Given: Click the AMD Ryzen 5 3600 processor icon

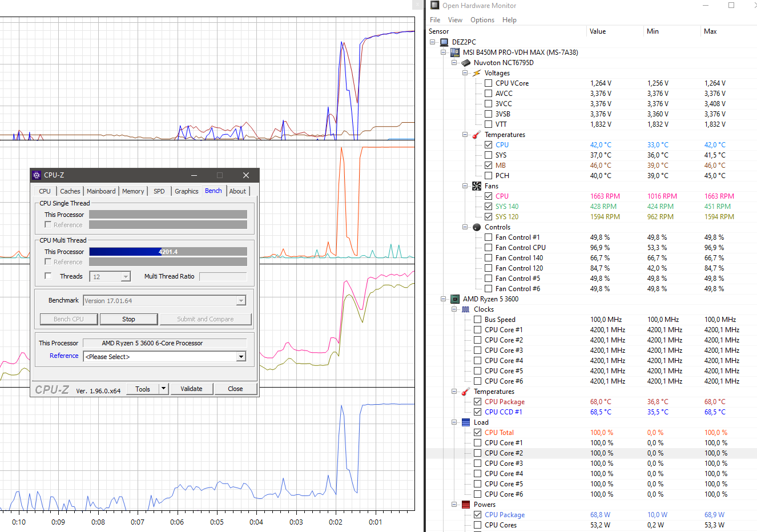Looking at the screenshot, I should (455, 299).
